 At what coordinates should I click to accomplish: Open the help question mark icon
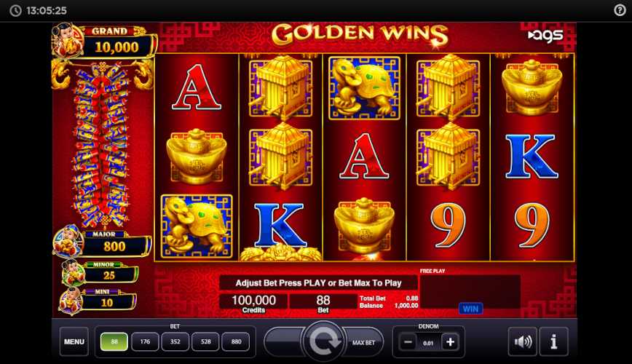[x=620, y=10]
